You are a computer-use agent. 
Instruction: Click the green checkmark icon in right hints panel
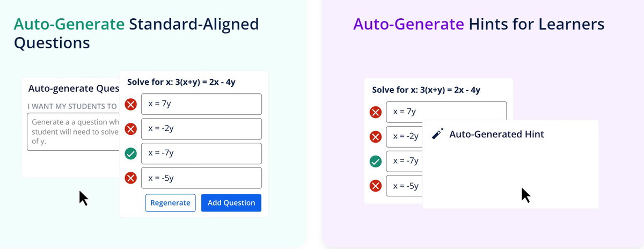coord(376,161)
